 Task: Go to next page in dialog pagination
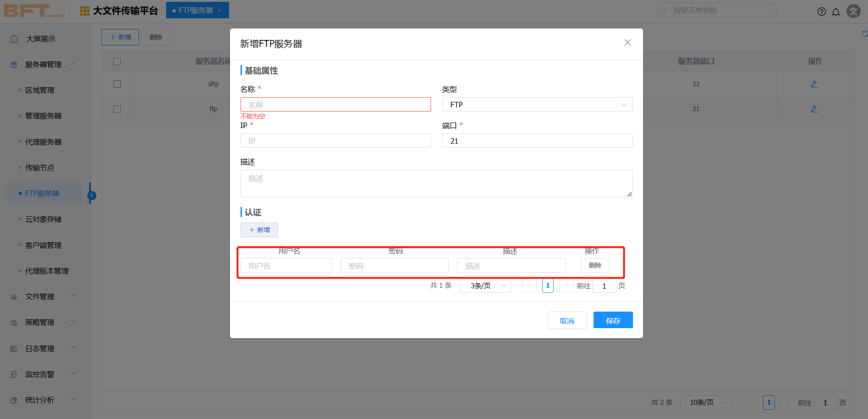pos(566,285)
